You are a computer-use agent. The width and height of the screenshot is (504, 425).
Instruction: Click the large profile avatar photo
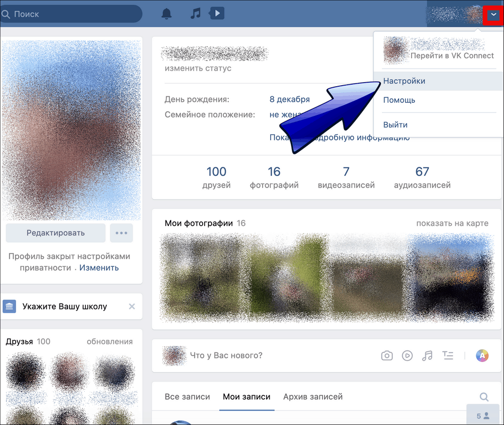72,130
